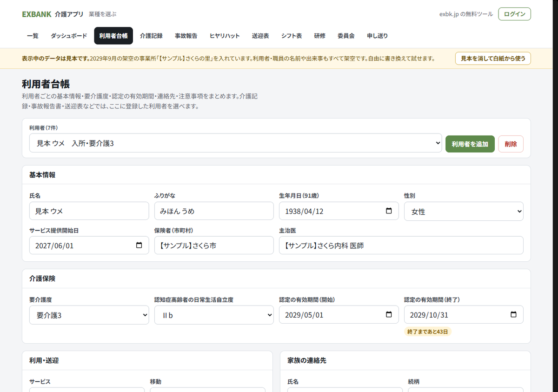Image resolution: width=558 pixels, height=392 pixels.
Task: Open the 委員会 tab
Action: pyautogui.click(x=346, y=36)
